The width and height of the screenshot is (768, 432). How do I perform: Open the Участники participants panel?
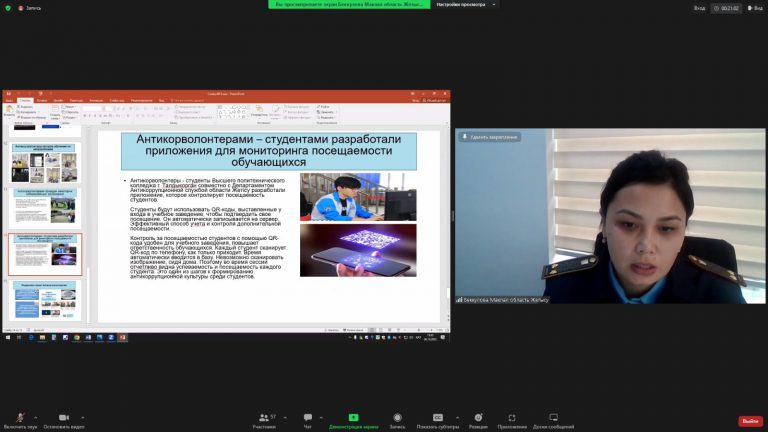pos(265,417)
